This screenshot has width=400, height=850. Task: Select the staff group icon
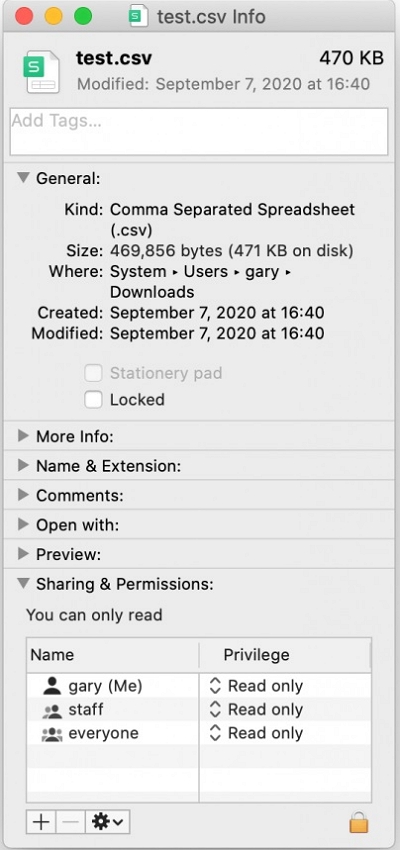click(x=52, y=710)
